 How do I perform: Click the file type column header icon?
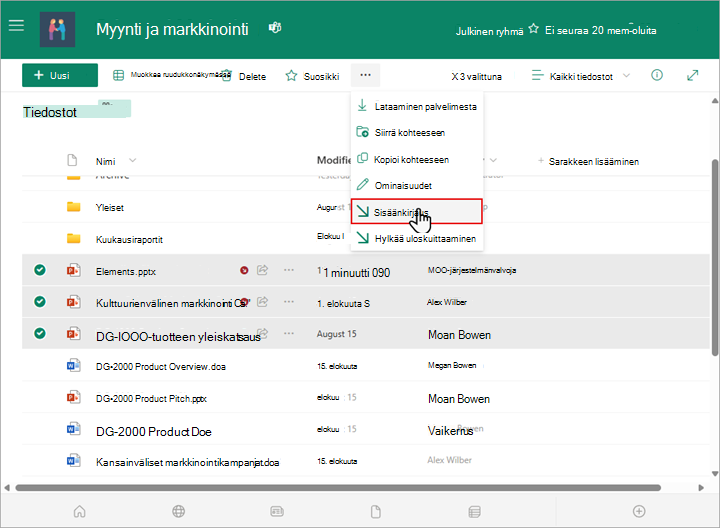72,160
